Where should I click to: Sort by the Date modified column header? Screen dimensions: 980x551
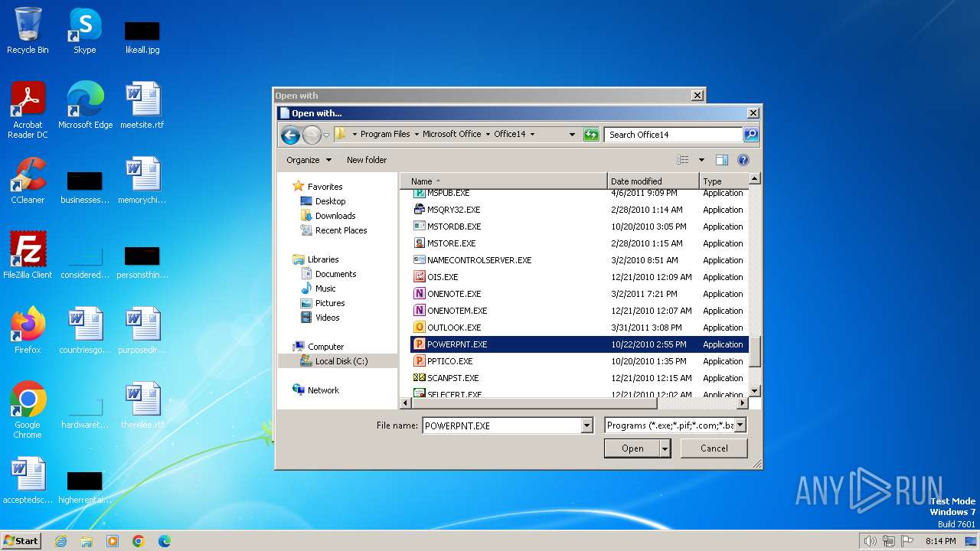point(653,181)
